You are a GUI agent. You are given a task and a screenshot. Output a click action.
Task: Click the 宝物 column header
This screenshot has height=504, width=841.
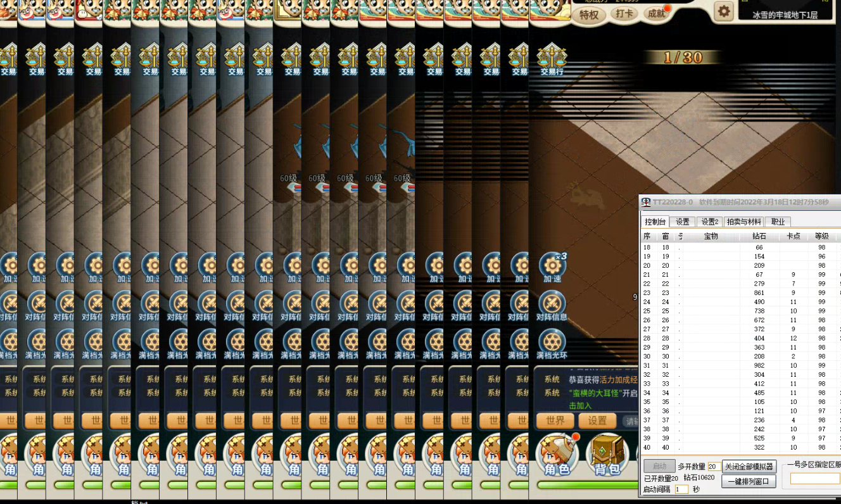pos(711,236)
